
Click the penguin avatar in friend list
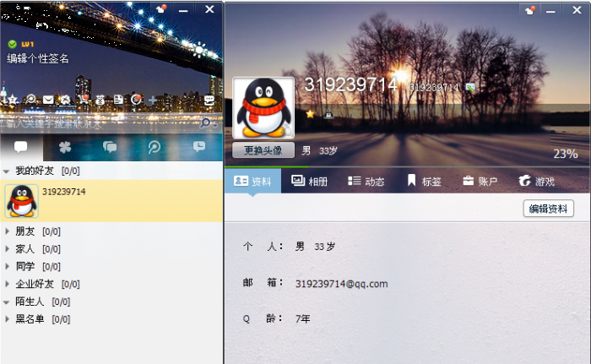point(21,201)
